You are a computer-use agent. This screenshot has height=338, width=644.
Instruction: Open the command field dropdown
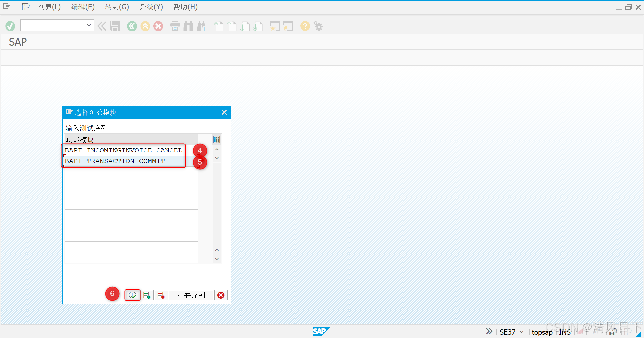(x=89, y=25)
